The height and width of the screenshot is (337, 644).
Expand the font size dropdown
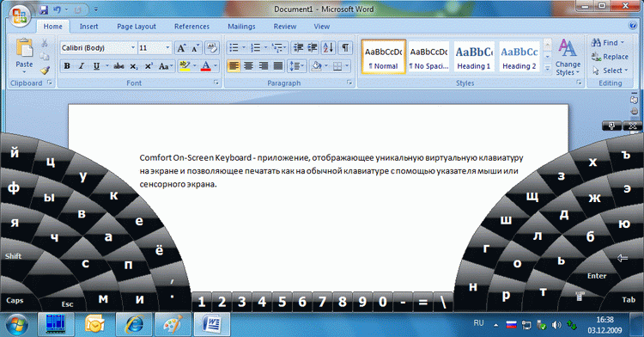(x=167, y=48)
